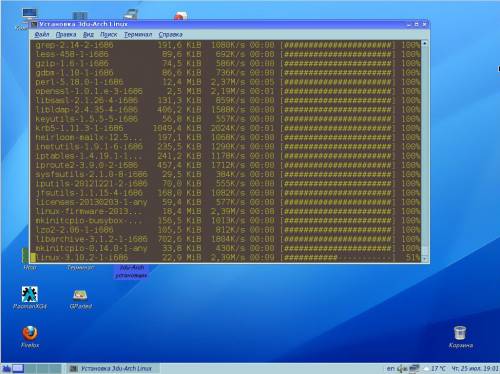Maximize the Установка 3du-Arch Linux window
This screenshot has width=500, height=374.
point(416,24)
